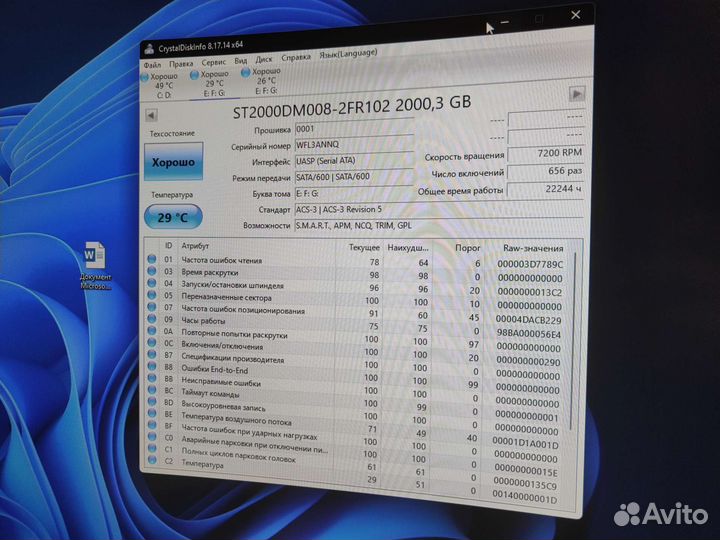Click status icon of row C0 Аварийные парковки
The image size is (720, 540).
(x=152, y=436)
